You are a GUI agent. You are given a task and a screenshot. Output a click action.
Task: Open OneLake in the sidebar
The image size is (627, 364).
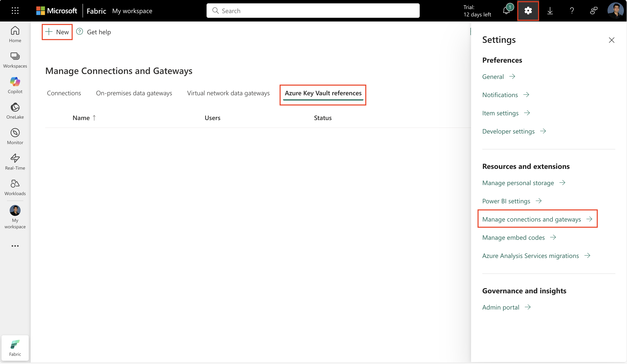(15, 111)
